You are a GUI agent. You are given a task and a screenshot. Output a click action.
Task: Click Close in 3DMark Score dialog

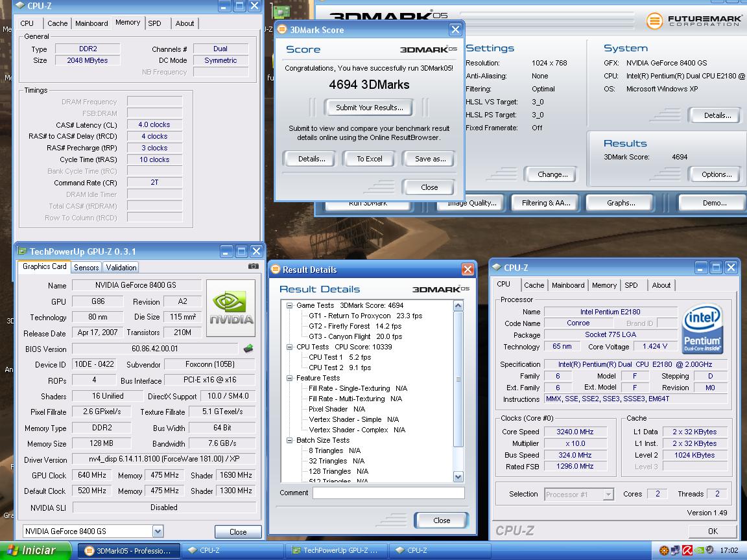[x=429, y=187]
